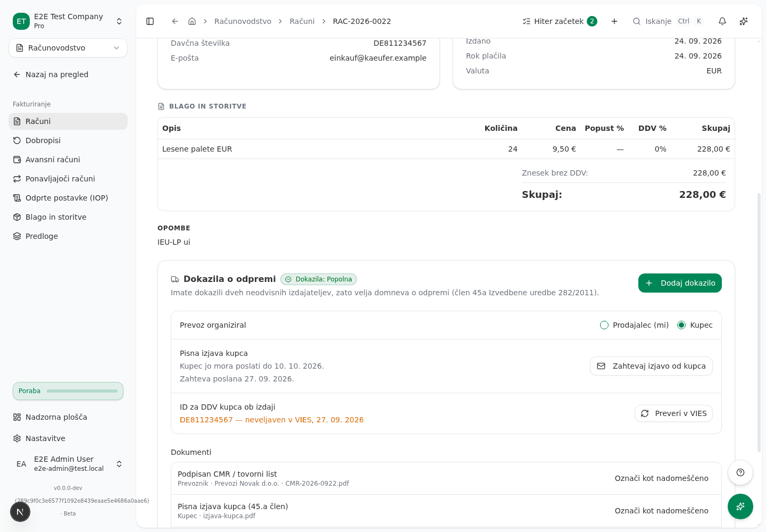766x532 pixels.
Task: Expand the E2E Admin User menu
Action: coord(68,464)
